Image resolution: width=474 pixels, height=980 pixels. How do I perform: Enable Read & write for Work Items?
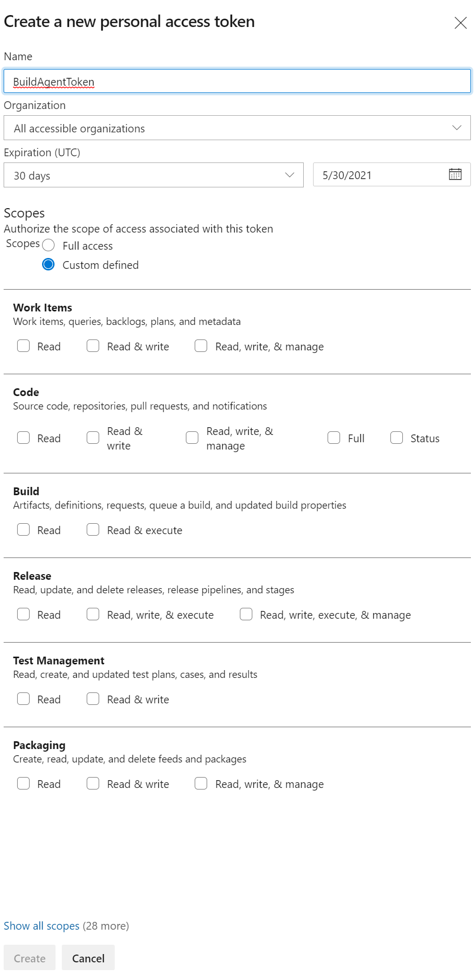(93, 346)
